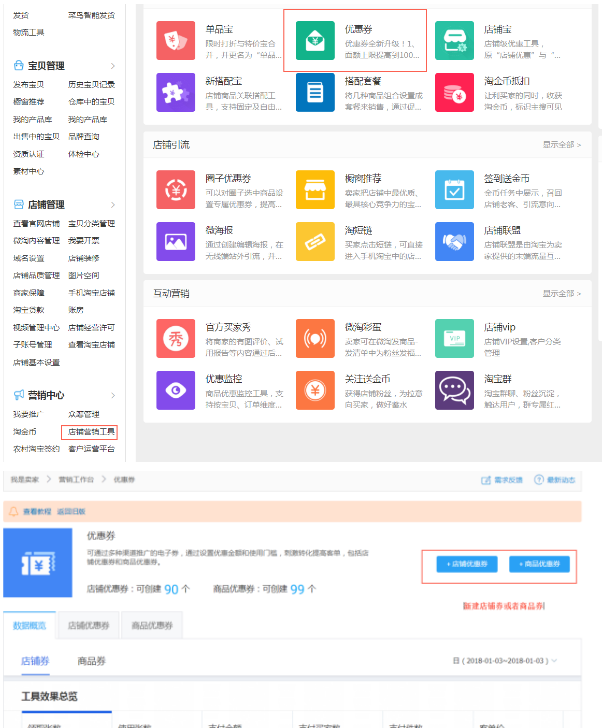604x728 pixels.
Task: Show all tools in 互动营销 section
Action: (x=562, y=293)
